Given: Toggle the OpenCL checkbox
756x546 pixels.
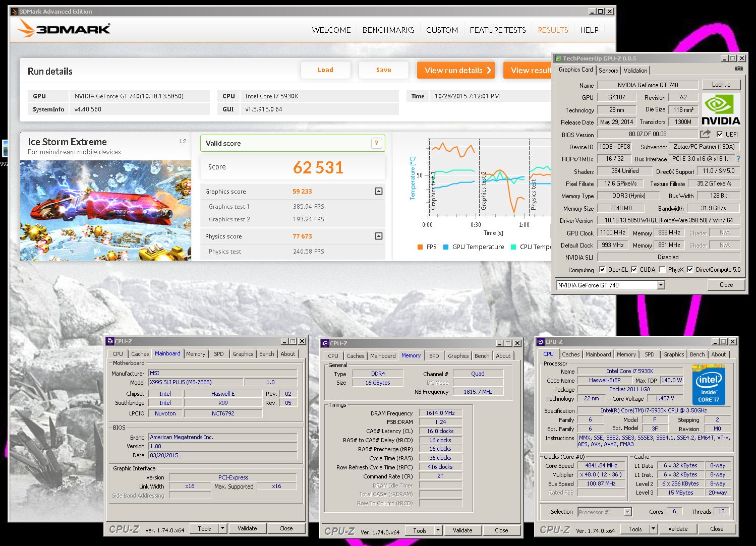Looking at the screenshot, I should [602, 270].
